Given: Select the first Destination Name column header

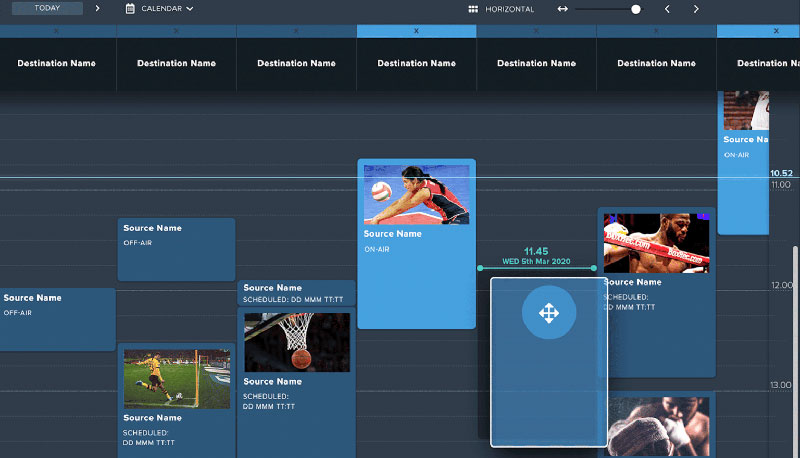Looking at the screenshot, I should 56,63.
